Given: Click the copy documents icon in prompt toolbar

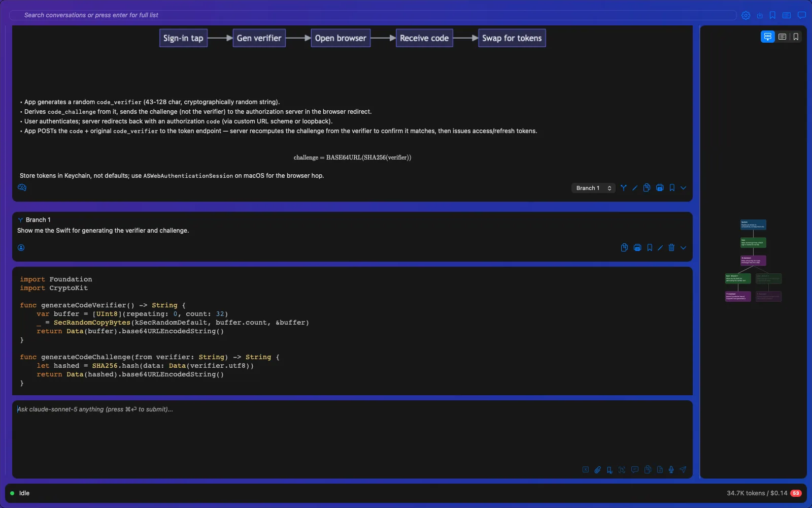Looking at the screenshot, I should (648, 470).
